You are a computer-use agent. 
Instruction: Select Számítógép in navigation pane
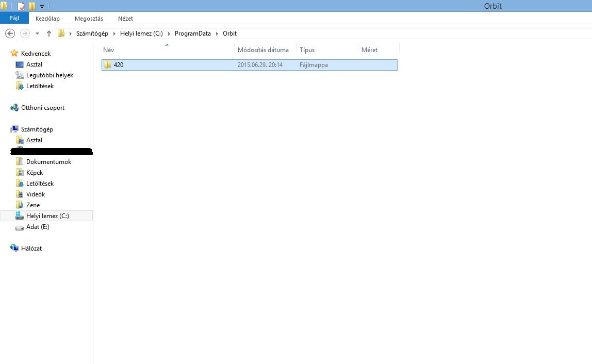37,129
